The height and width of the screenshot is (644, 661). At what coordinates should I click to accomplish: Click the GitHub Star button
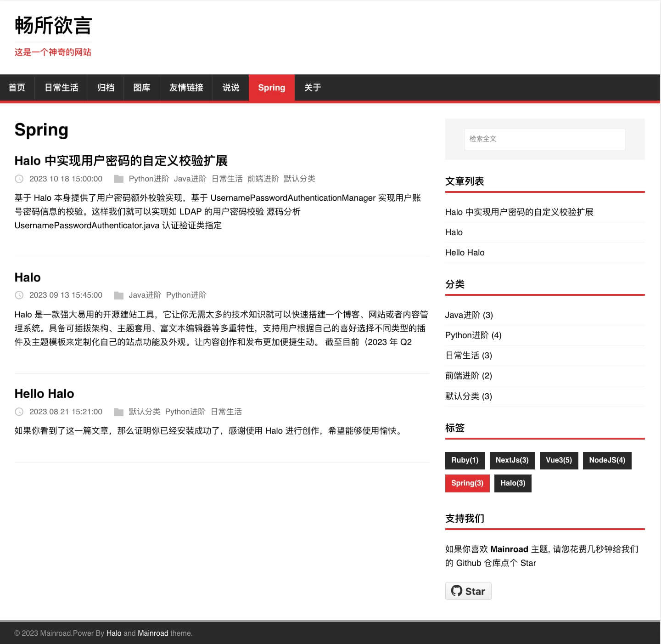pos(468,591)
